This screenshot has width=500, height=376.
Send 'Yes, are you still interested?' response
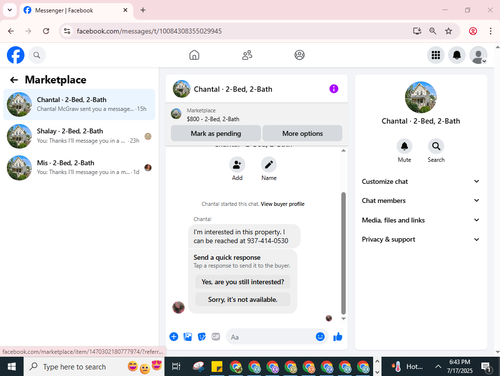(x=243, y=282)
